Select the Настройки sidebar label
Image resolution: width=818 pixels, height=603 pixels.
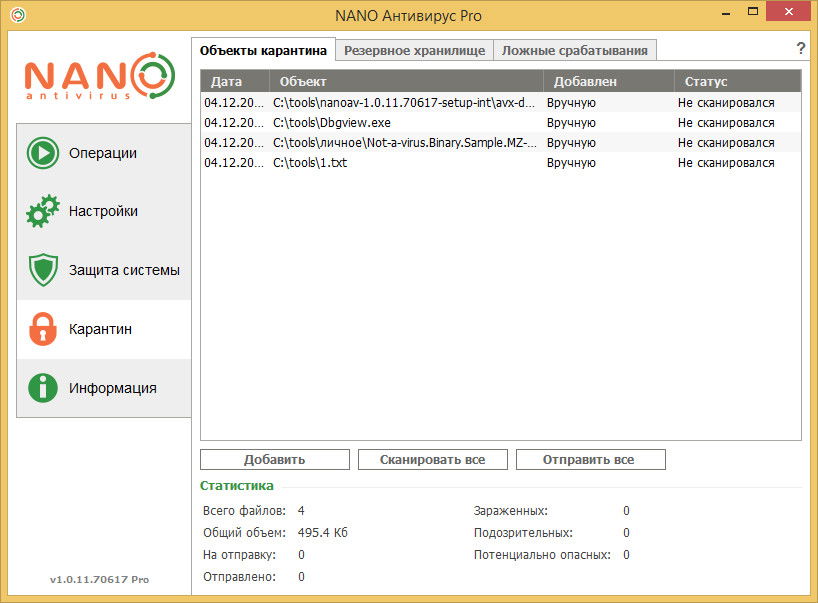(103, 211)
